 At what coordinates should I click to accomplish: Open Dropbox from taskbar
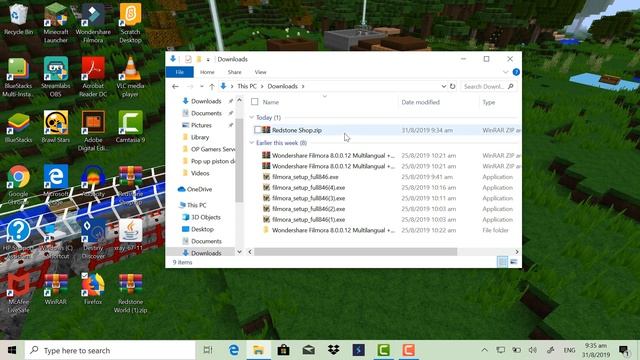tap(333, 350)
